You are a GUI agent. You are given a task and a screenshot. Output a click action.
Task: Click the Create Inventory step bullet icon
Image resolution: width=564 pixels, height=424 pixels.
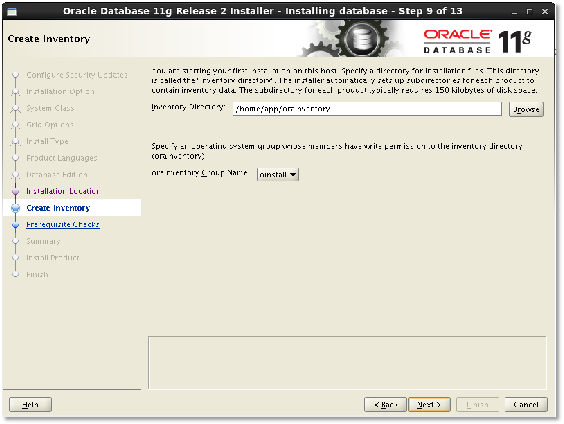pyautogui.click(x=15, y=208)
